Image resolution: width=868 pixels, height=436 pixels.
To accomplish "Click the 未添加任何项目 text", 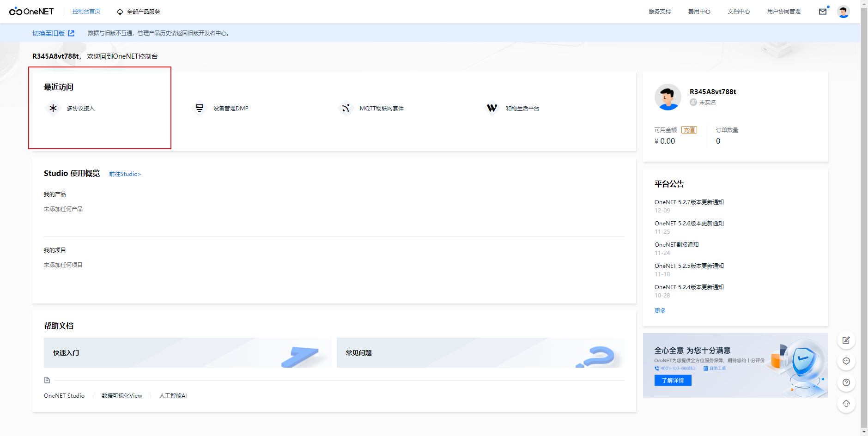I will click(63, 265).
